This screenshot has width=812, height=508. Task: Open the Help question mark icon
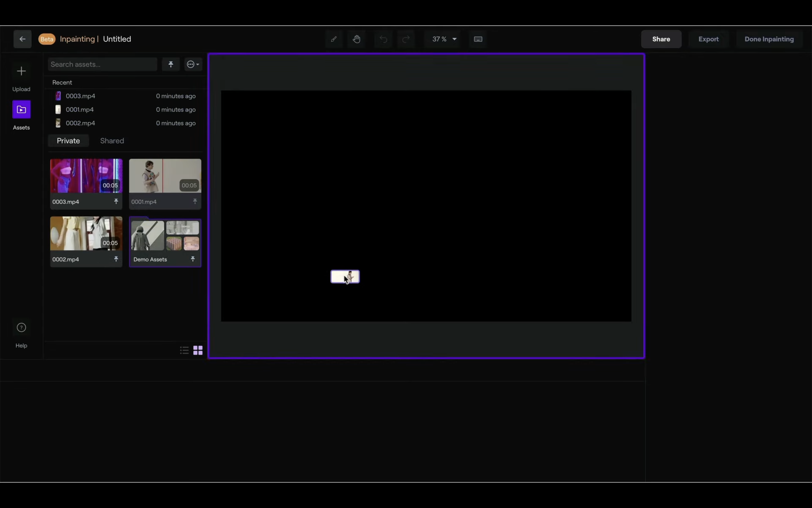coord(21,328)
